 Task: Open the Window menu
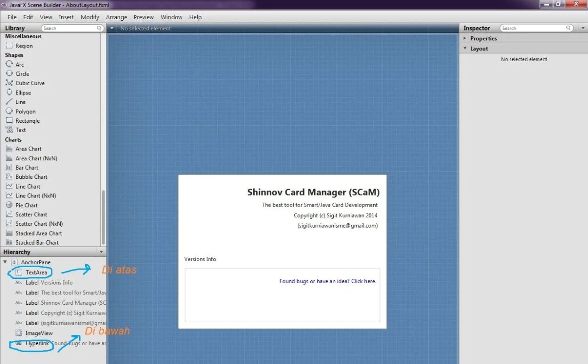coord(171,17)
